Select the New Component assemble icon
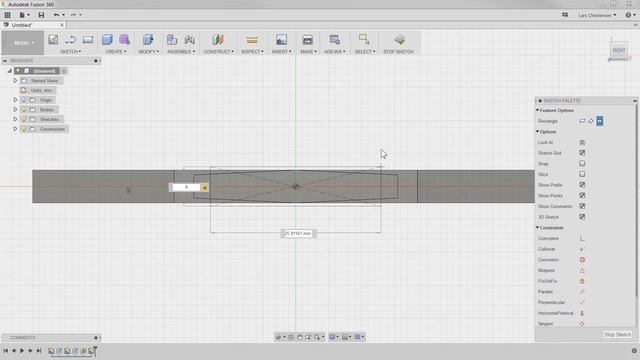This screenshot has width=640, height=360. tap(172, 40)
